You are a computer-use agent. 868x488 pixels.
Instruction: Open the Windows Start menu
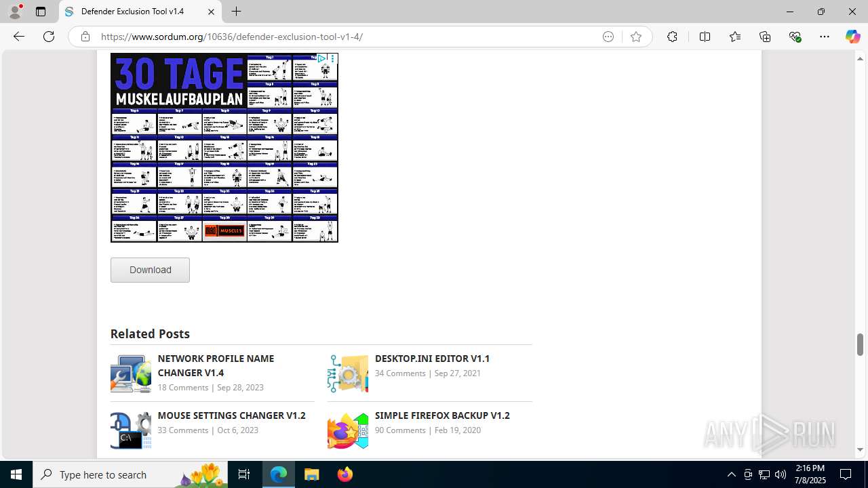pos(16,474)
